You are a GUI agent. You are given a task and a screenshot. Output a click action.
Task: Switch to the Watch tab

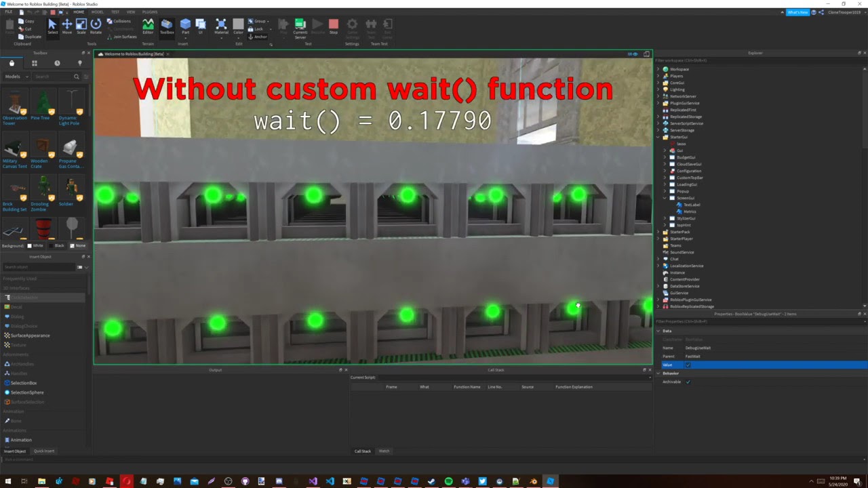click(x=384, y=451)
